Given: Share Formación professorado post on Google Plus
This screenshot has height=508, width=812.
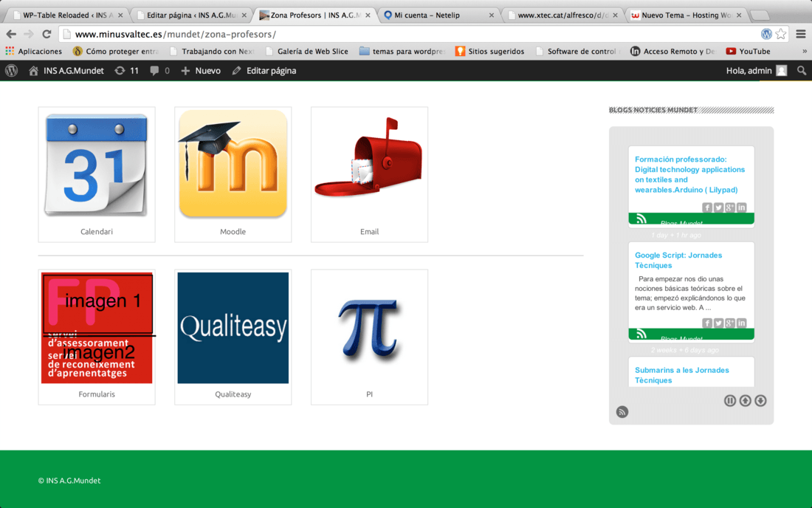Looking at the screenshot, I should [x=729, y=207].
